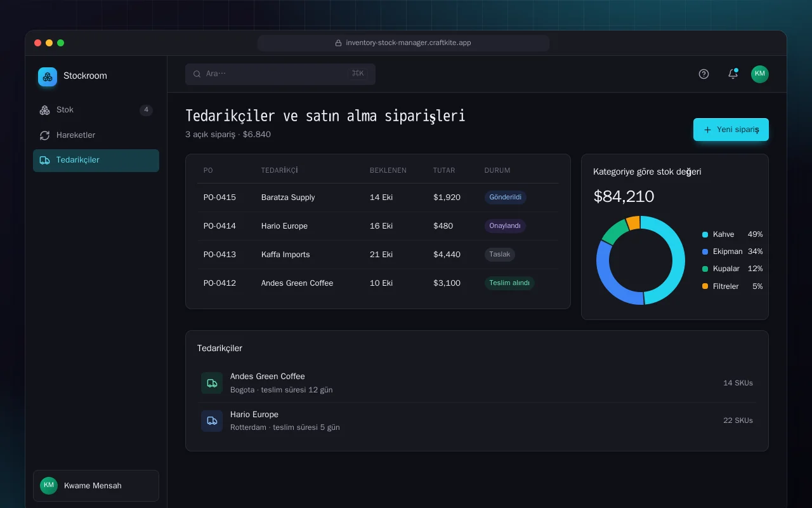Click the Filtreler orange legend swatch
812x508 pixels.
(x=705, y=286)
